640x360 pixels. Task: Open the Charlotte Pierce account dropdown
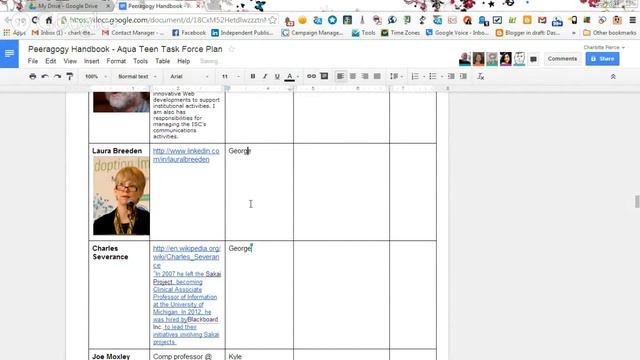point(604,47)
